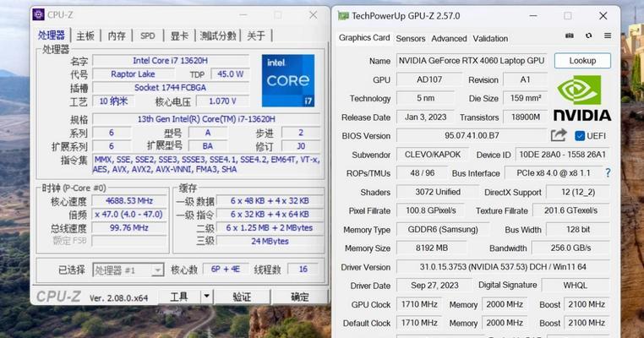Click the core speed value 4688.53 MHz
This screenshot has height=338, width=644.
tap(129, 201)
